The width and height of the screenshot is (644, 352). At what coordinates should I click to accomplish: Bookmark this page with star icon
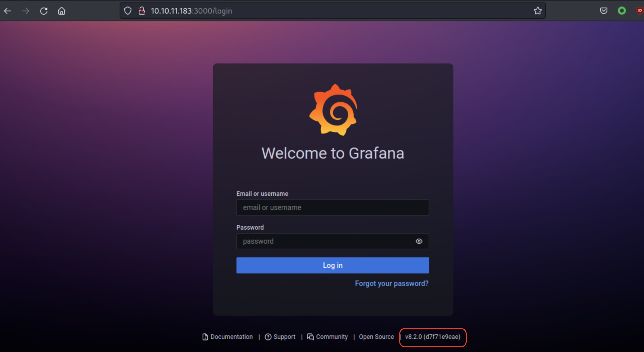538,11
